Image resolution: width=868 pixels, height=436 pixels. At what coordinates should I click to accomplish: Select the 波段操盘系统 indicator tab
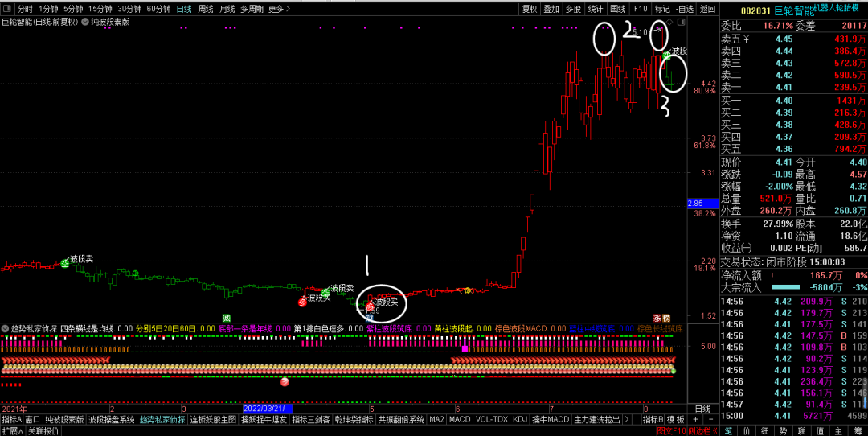(x=113, y=419)
